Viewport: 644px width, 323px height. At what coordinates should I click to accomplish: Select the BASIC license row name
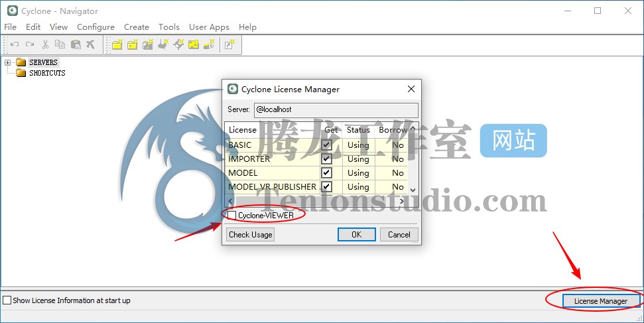tap(240, 145)
